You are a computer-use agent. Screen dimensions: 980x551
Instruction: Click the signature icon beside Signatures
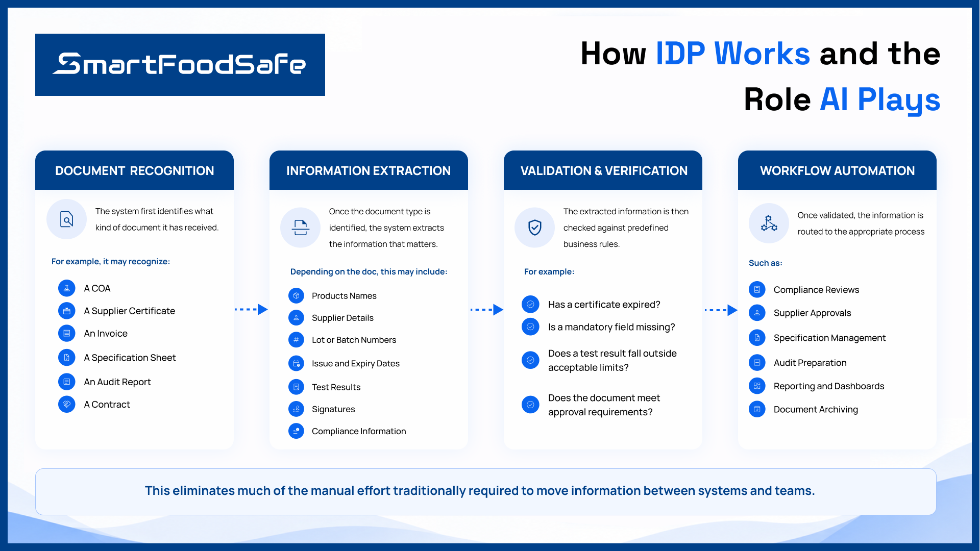pyautogui.click(x=296, y=409)
